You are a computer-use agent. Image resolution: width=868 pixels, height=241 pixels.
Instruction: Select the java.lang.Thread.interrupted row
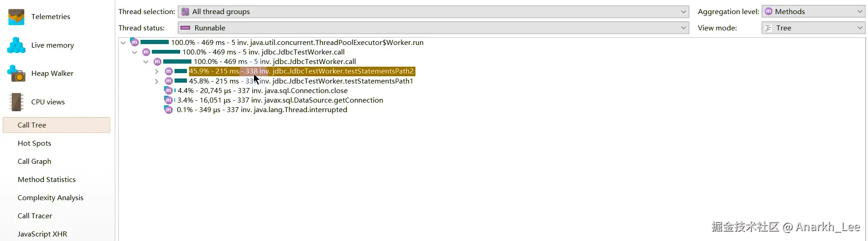262,109
